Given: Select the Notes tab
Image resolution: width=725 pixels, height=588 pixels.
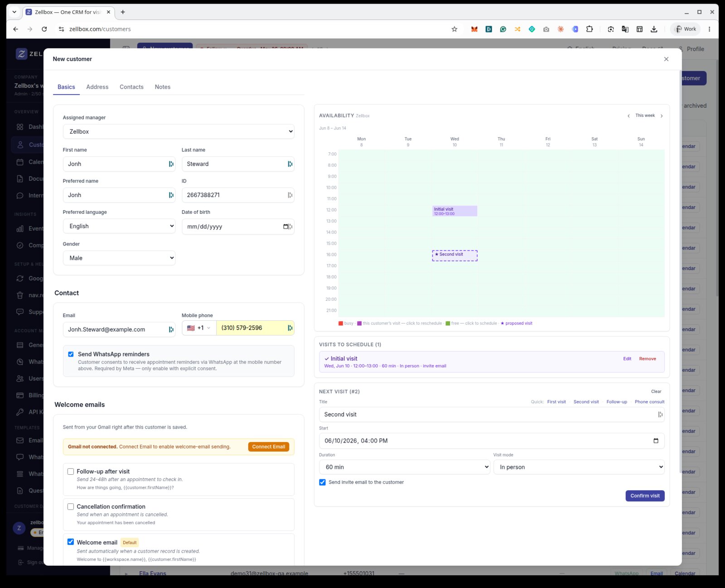Looking at the screenshot, I should click(x=163, y=87).
